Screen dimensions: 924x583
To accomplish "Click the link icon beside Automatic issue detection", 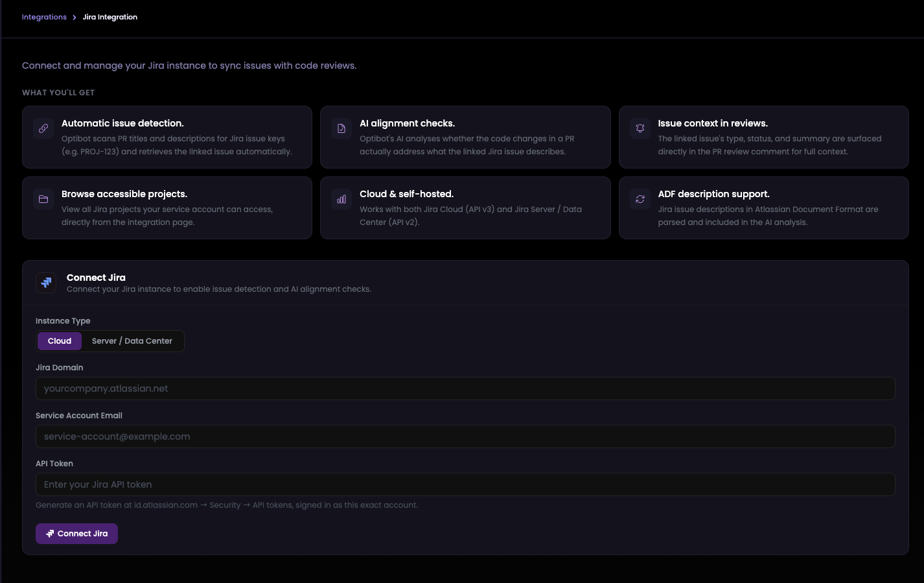I will 43,128.
